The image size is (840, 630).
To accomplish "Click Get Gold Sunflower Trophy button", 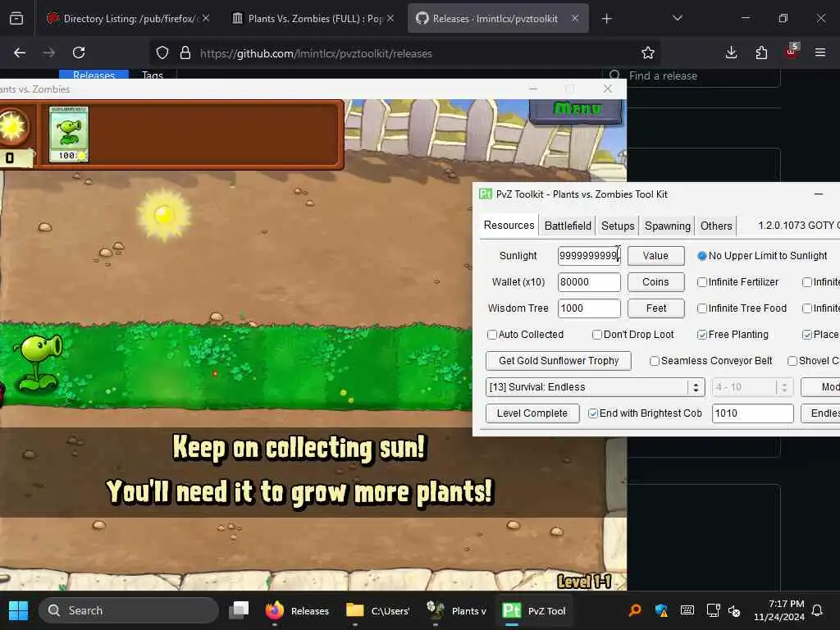I will 559,361.
